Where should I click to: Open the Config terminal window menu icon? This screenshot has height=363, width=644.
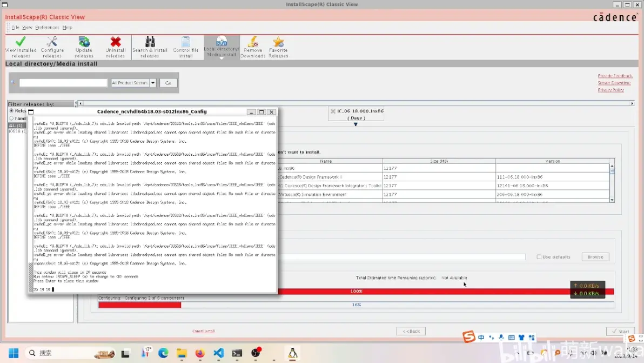[31, 112]
